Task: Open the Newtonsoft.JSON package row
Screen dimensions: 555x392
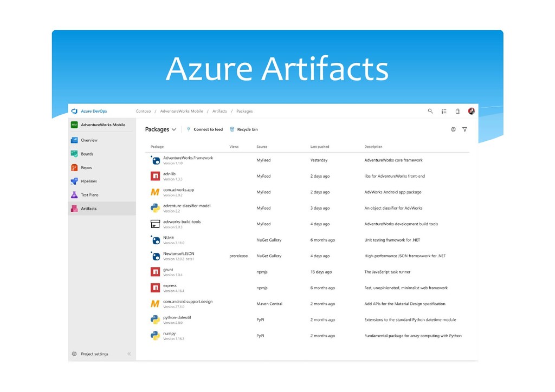Action: 307,256
